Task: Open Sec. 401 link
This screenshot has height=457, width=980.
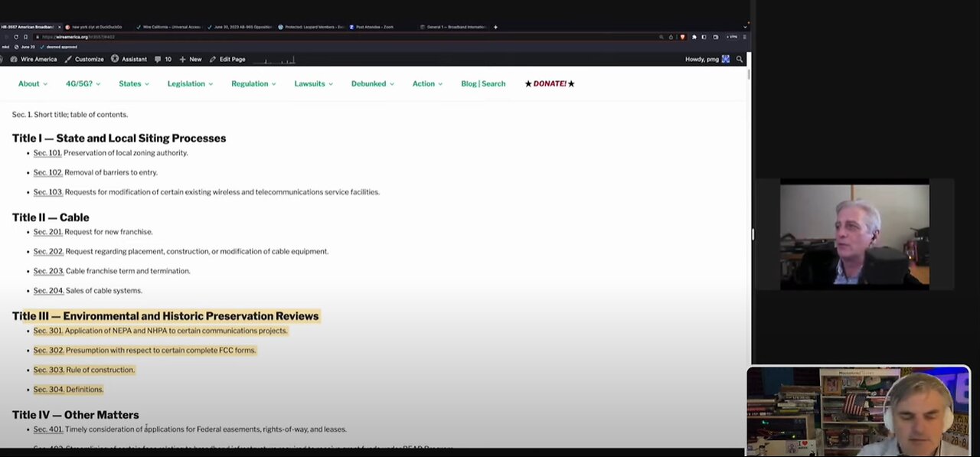Action: pos(48,429)
